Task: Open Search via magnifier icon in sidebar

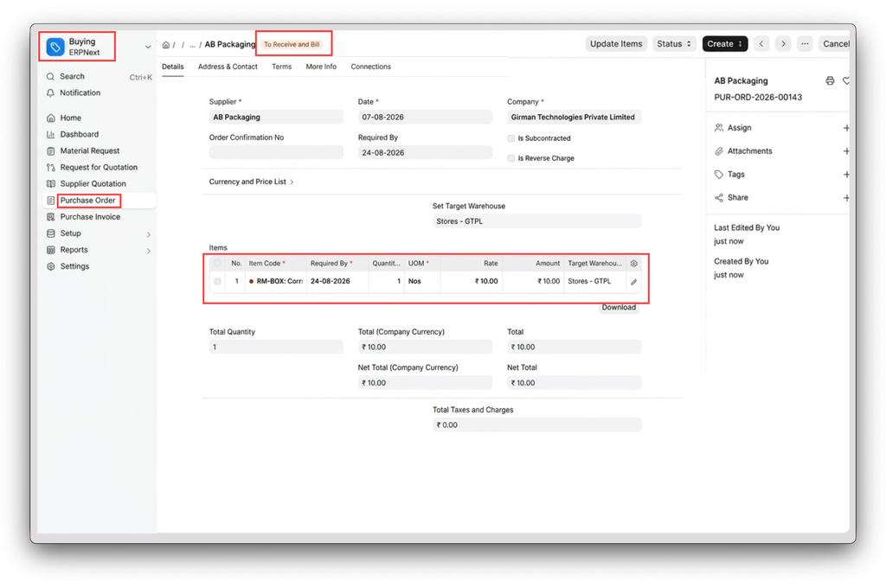Action: [51, 76]
